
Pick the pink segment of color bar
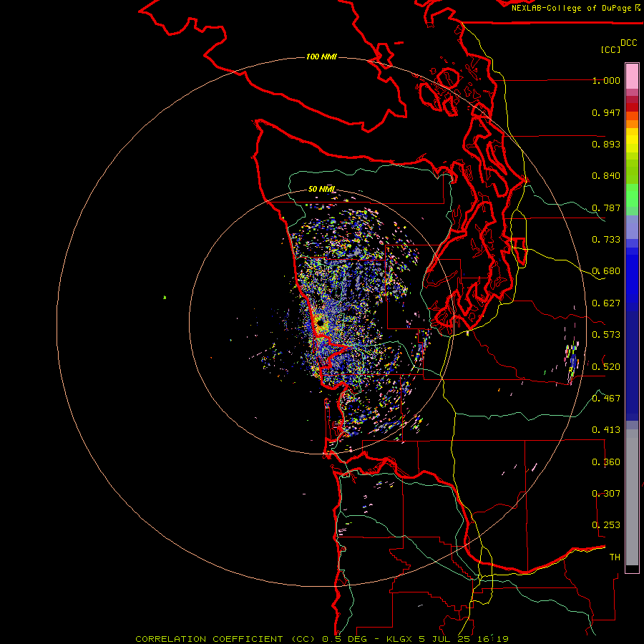(632, 76)
